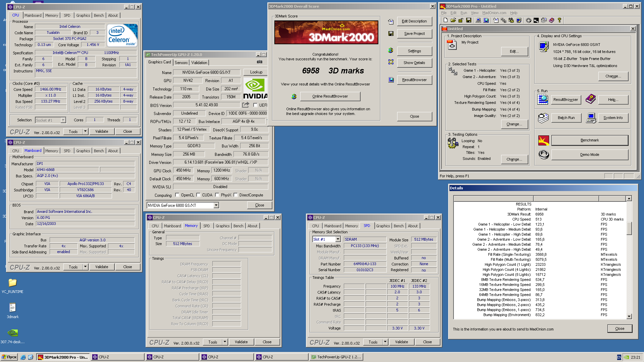
Task: Click the NVIDIA logo in GPU-Z
Action: 255,88
